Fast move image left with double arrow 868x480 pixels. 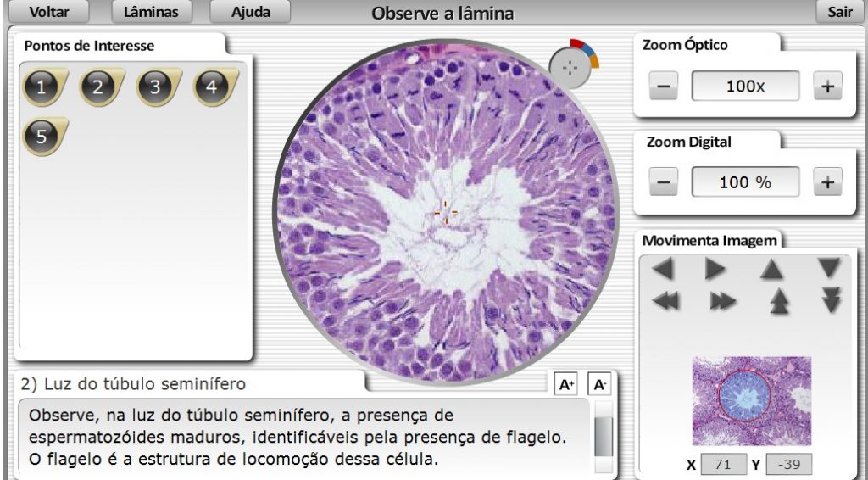tap(665, 302)
